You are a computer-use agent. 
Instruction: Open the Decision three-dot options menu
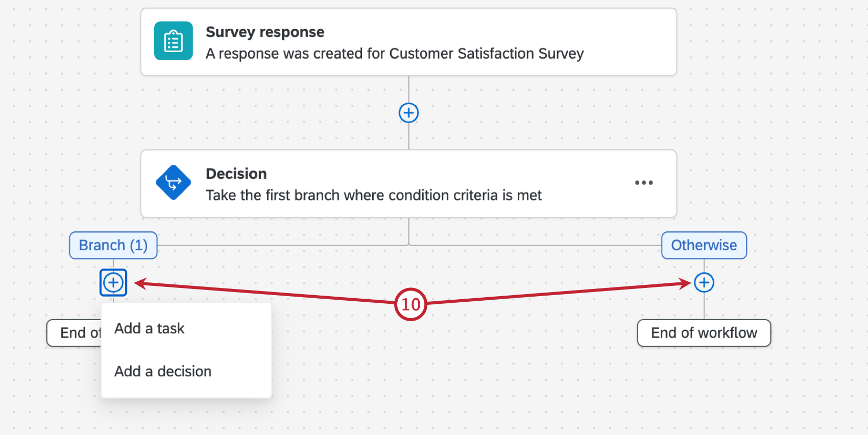[x=643, y=183]
